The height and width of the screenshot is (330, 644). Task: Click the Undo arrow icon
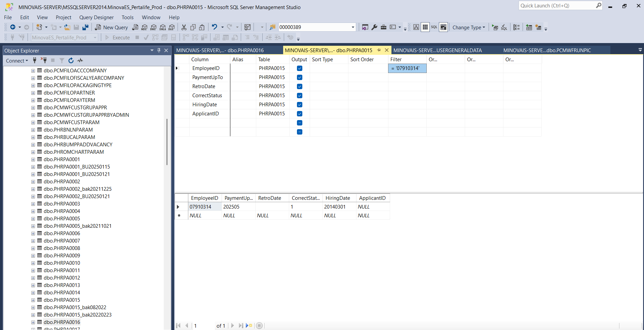click(214, 27)
